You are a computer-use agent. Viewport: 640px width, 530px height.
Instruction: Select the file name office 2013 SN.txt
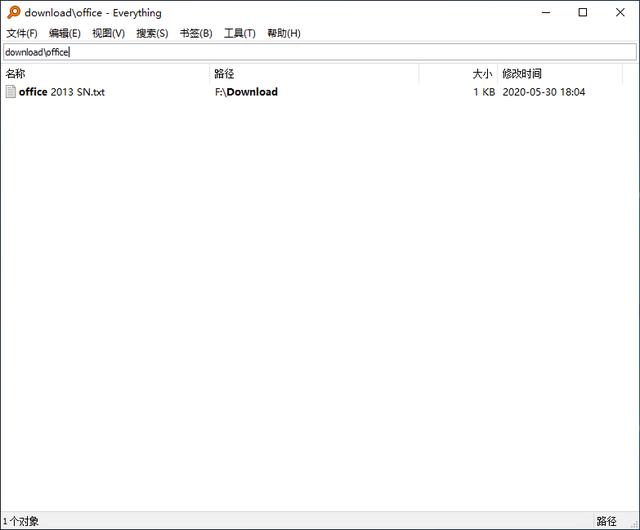(62, 92)
